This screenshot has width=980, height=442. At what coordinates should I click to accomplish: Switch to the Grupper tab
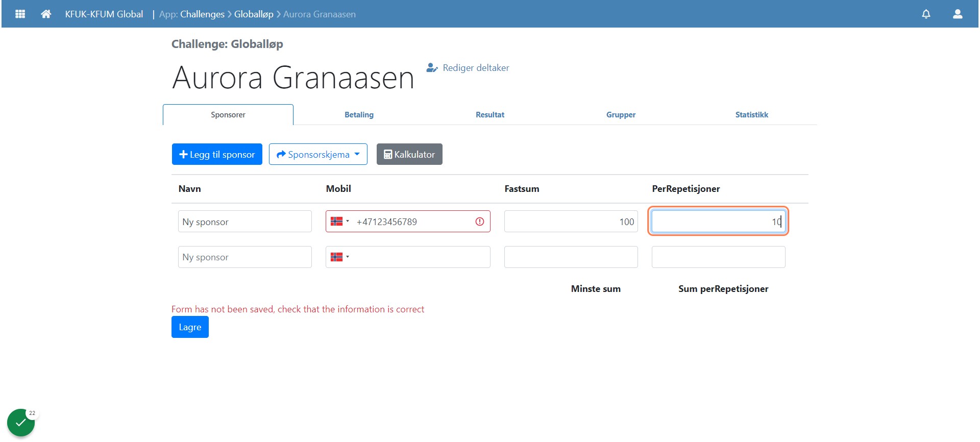[621, 115]
